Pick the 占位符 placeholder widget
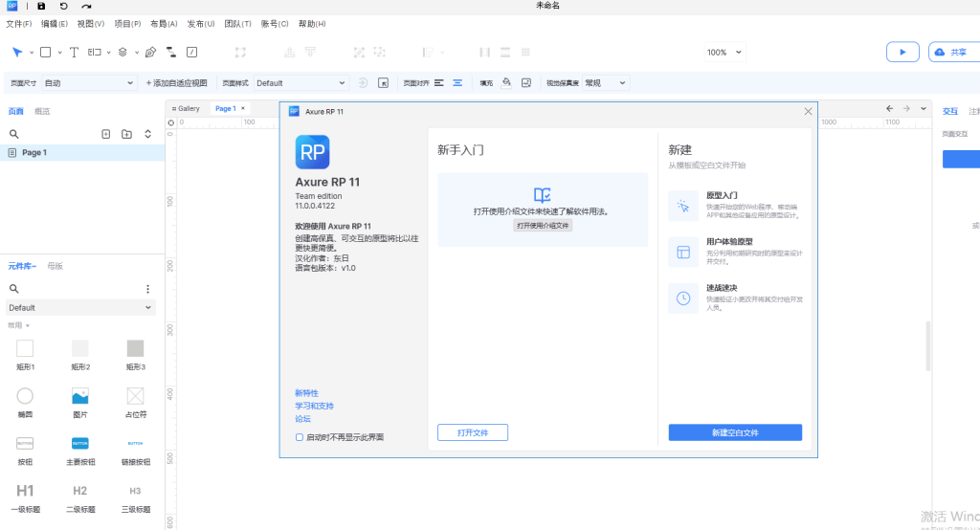The height and width of the screenshot is (530, 980). 135,402
